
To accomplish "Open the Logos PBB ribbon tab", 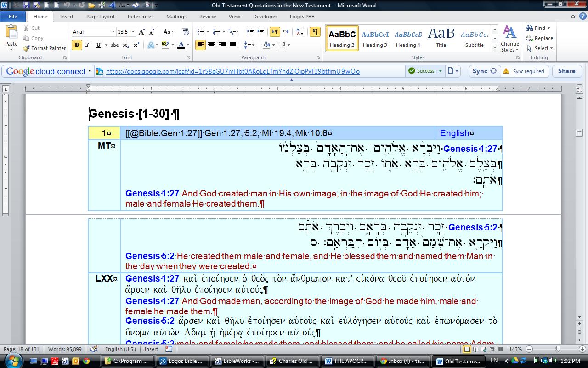I will click(x=302, y=17).
